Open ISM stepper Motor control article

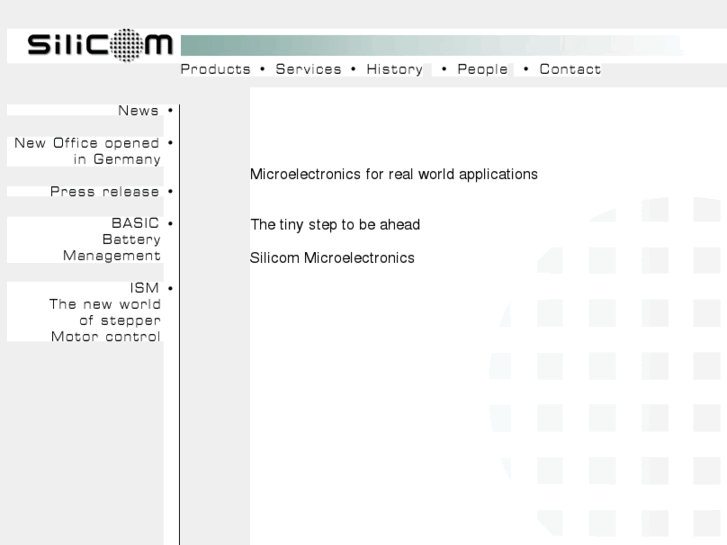pos(105,312)
